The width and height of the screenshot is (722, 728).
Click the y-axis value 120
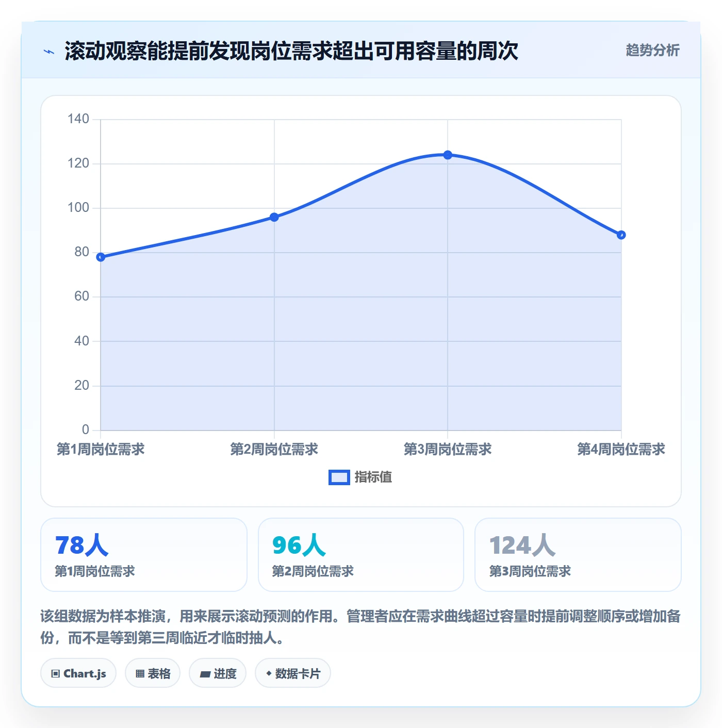point(78,163)
